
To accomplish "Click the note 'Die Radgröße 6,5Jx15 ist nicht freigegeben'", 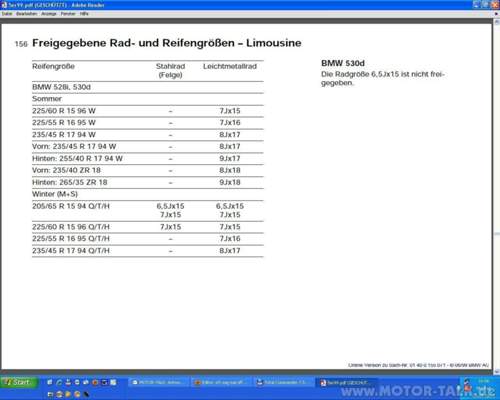I will tap(383, 78).
